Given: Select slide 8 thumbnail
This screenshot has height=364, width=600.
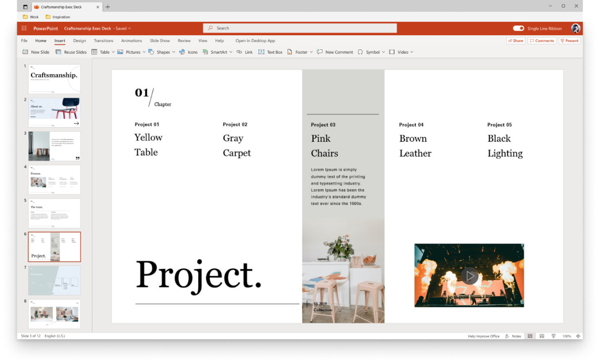Looking at the screenshot, I should pos(55,314).
